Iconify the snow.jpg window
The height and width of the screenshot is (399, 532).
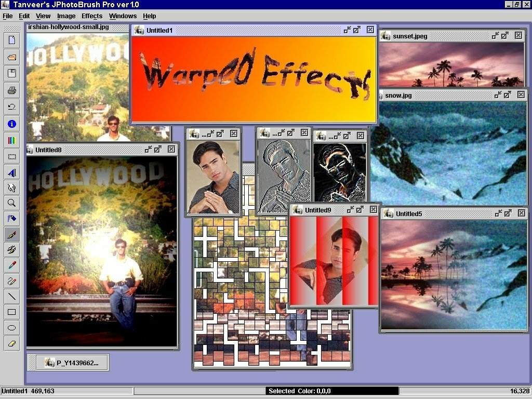(498, 95)
